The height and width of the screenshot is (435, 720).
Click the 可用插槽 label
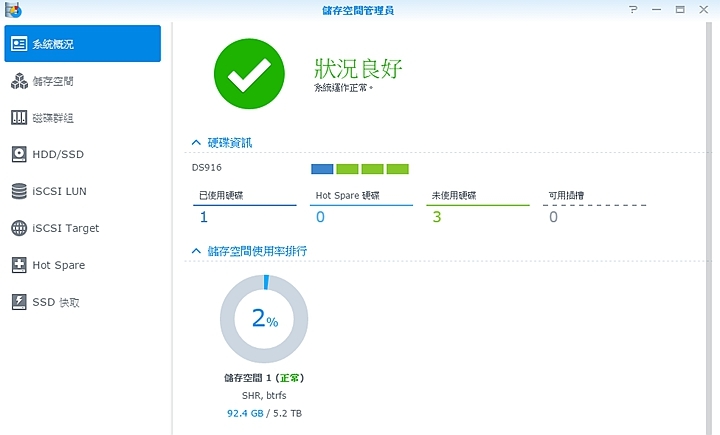[566, 196]
